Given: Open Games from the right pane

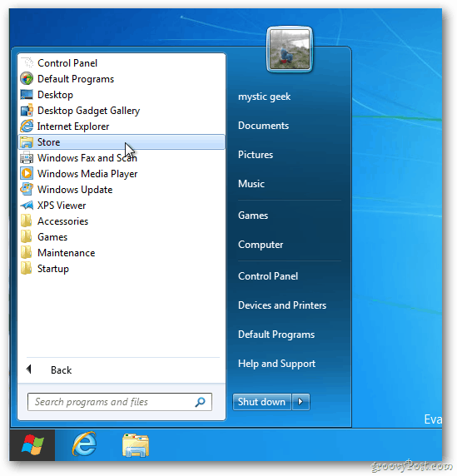Looking at the screenshot, I should (x=253, y=216).
